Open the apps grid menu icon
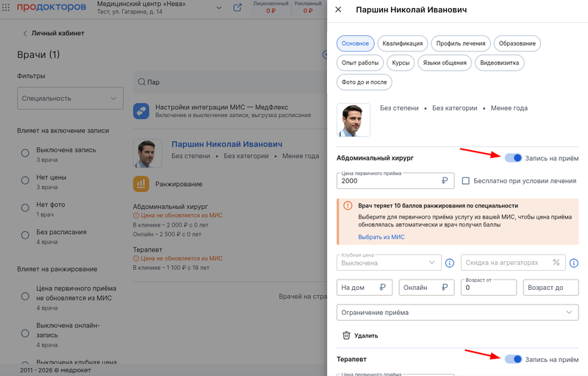Screen dimensions: 588x376 (6, 7)
